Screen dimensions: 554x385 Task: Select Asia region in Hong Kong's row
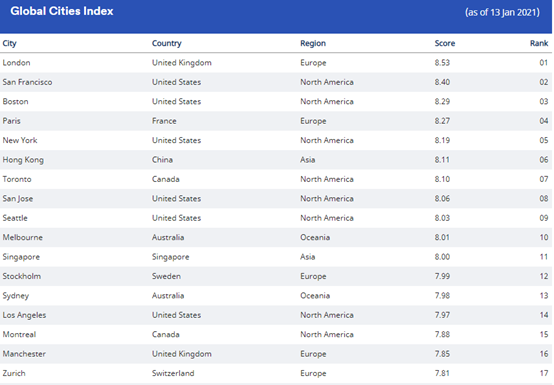(307, 160)
